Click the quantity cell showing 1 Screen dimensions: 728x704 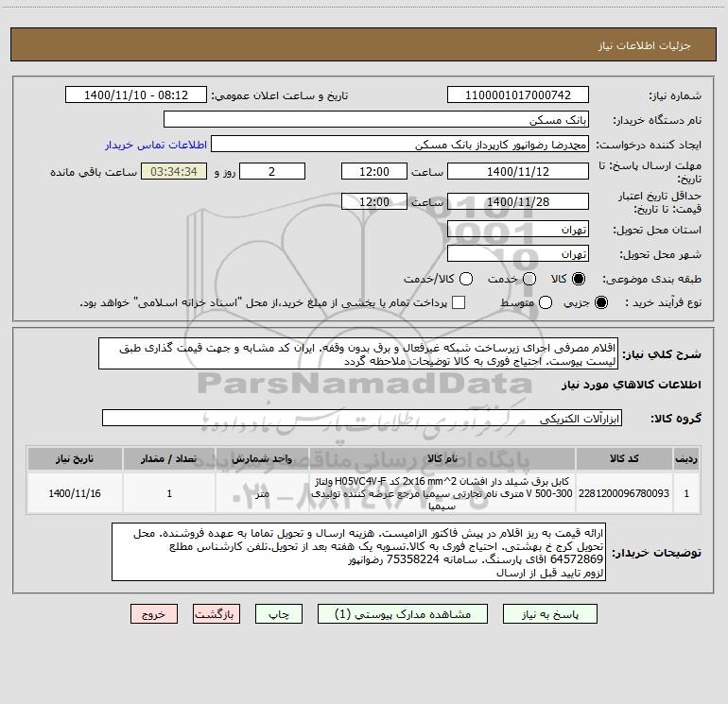point(169,493)
